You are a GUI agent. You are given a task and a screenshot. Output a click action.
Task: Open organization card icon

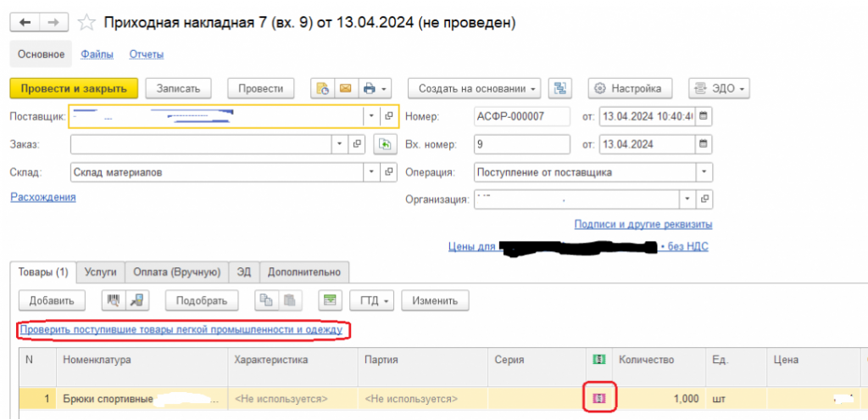click(704, 199)
